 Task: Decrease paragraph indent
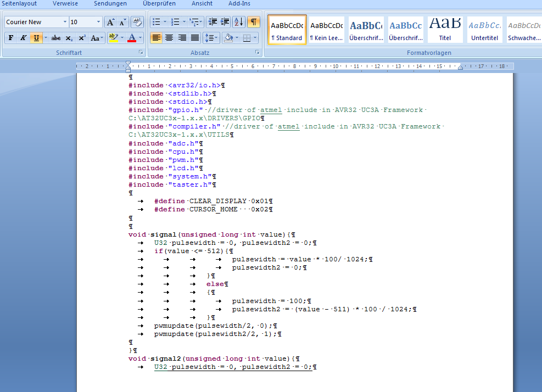point(212,22)
